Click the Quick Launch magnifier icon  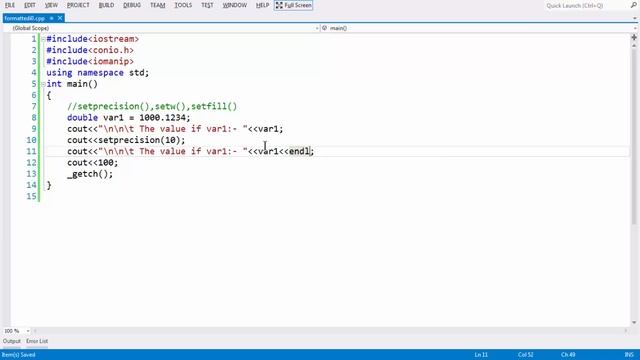pyautogui.click(x=634, y=5)
